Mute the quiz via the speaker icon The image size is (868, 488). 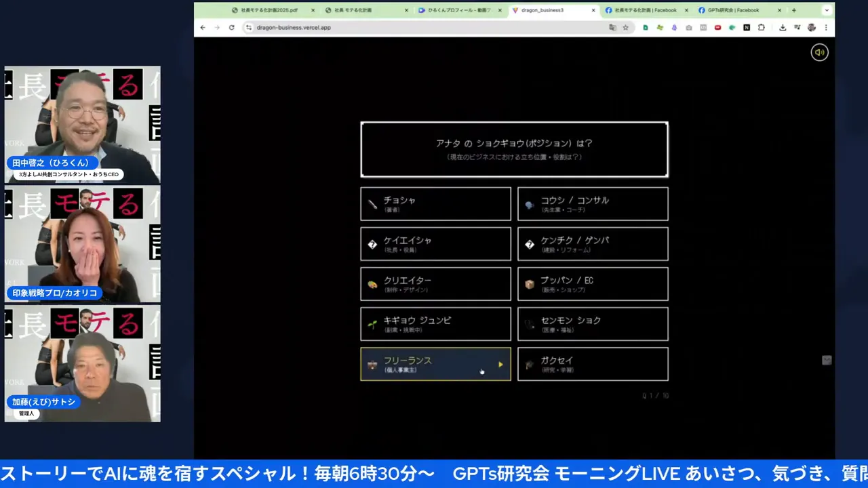[x=819, y=52]
